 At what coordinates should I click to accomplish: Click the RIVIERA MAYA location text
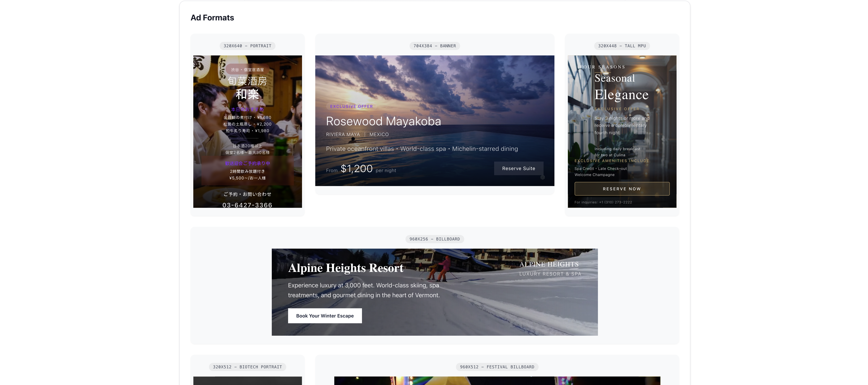(x=343, y=134)
